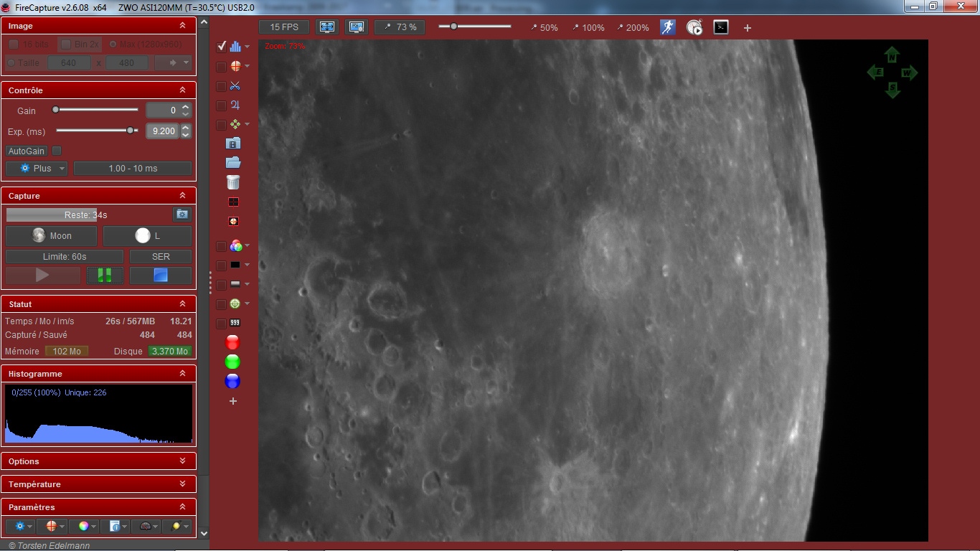
Task: Uncheck the histogram display checkbox
Action: point(222,47)
